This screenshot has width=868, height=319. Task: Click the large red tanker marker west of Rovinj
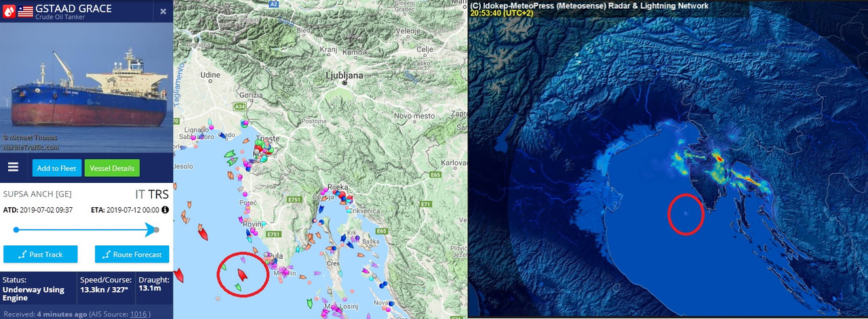coord(203,233)
